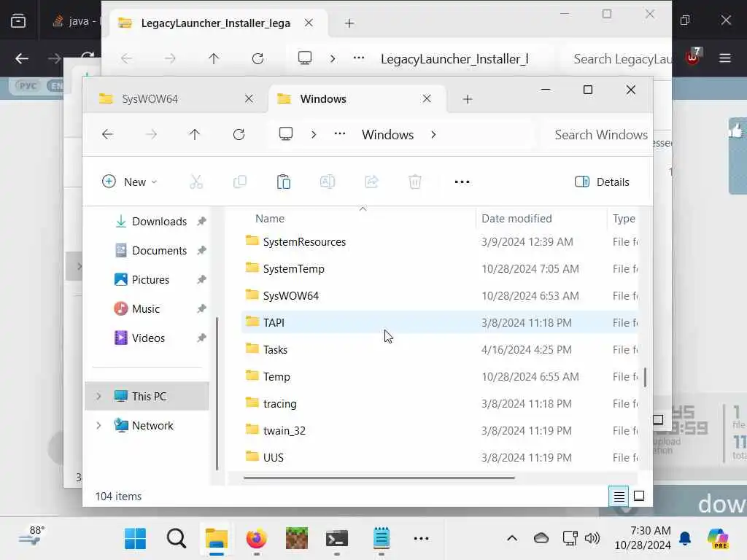Screen dimensions: 747x560
Task: Click the horizontal scrollbar in file list
Action: [379, 478]
